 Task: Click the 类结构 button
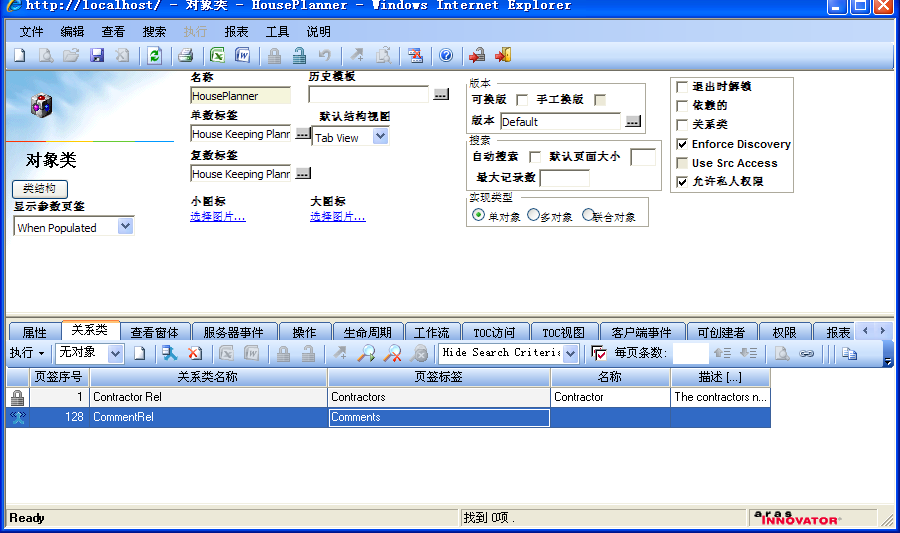(x=40, y=189)
